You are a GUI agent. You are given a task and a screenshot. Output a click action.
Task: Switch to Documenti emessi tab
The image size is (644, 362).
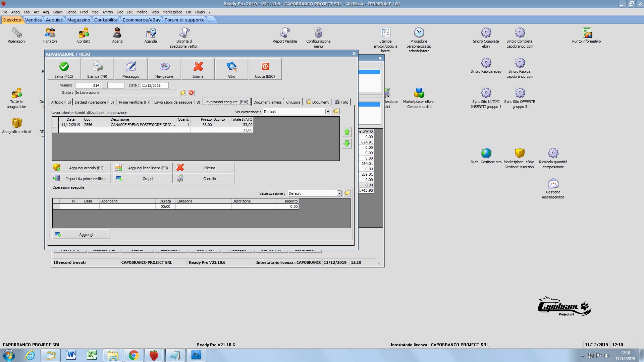[x=268, y=102]
